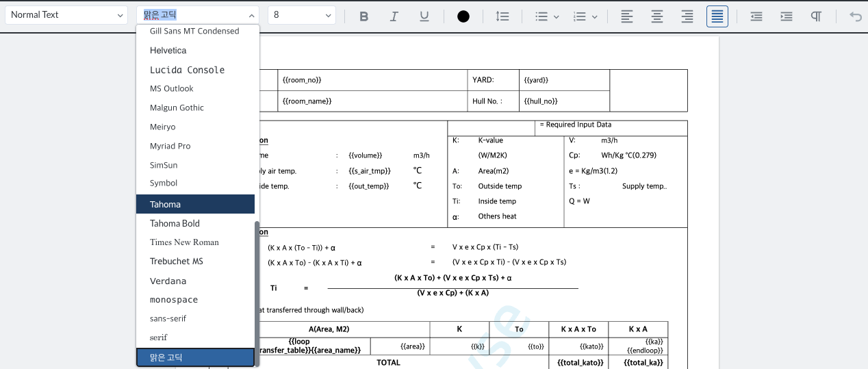This screenshot has width=868, height=369.
Task: Choose Tahoma Bold font
Action: coord(195,223)
